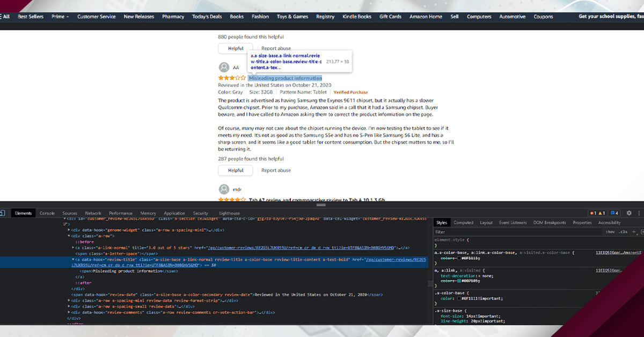Expand the a-link-normal 3.0 out of 5 stars node
Viewport: 644px width, 337px height.
72,248
